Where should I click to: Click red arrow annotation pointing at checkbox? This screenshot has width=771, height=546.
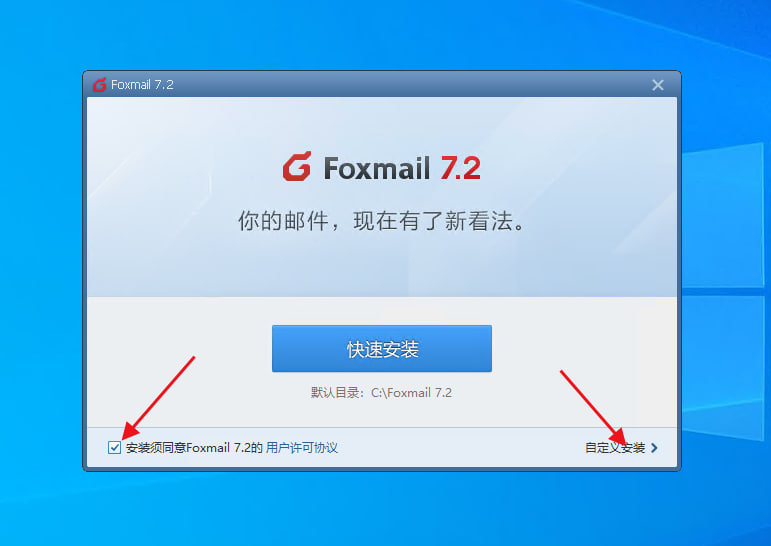(x=158, y=398)
